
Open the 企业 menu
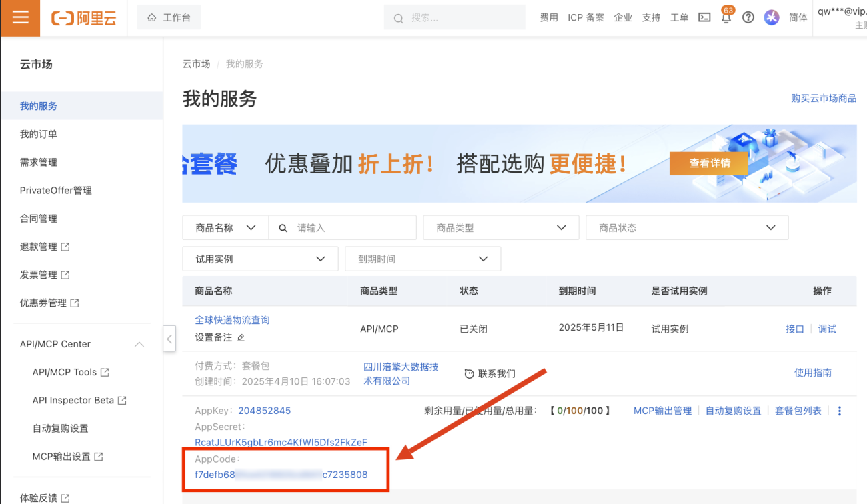pos(623,18)
